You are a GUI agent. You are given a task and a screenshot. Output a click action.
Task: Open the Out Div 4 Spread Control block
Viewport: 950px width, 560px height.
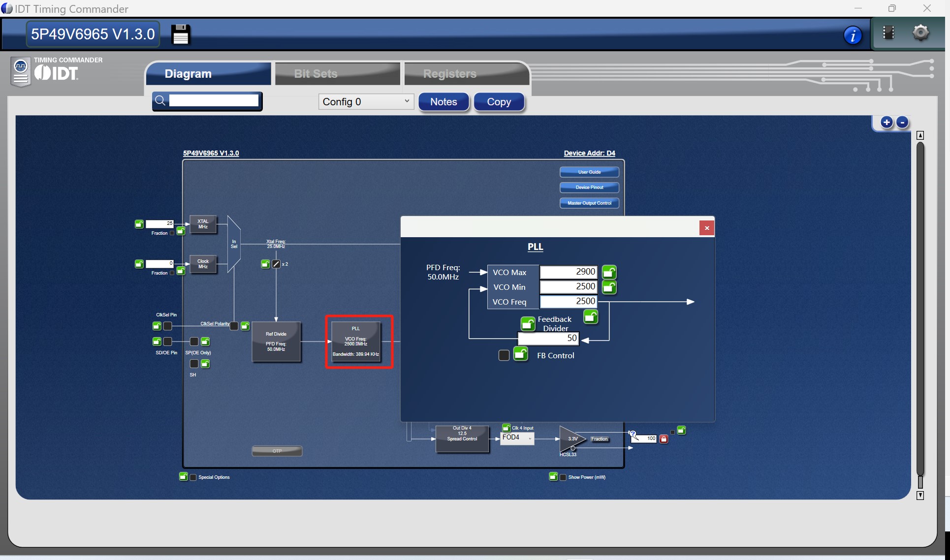(462, 438)
